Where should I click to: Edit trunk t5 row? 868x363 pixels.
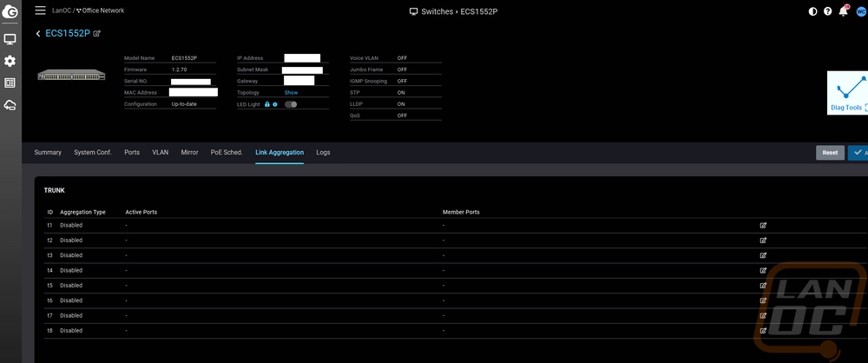click(763, 285)
